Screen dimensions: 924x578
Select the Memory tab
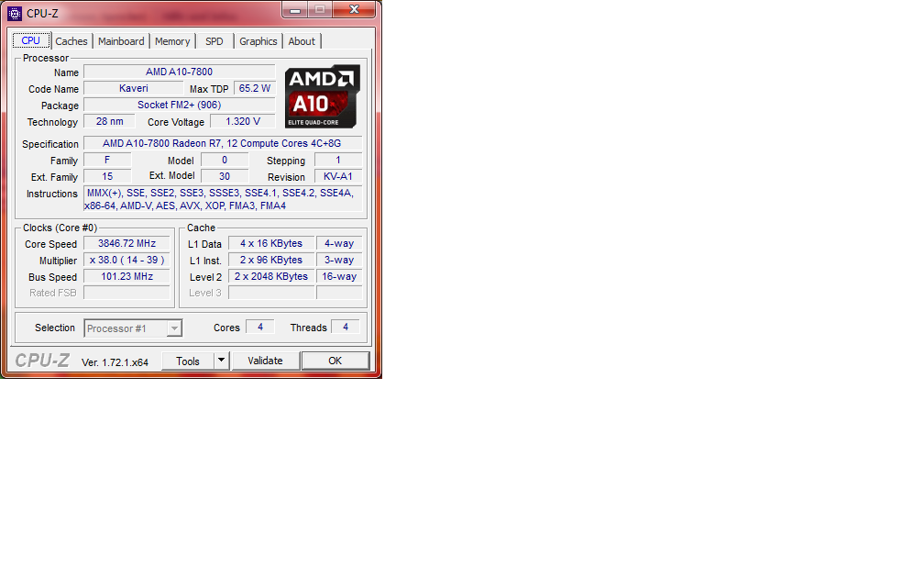coord(172,41)
